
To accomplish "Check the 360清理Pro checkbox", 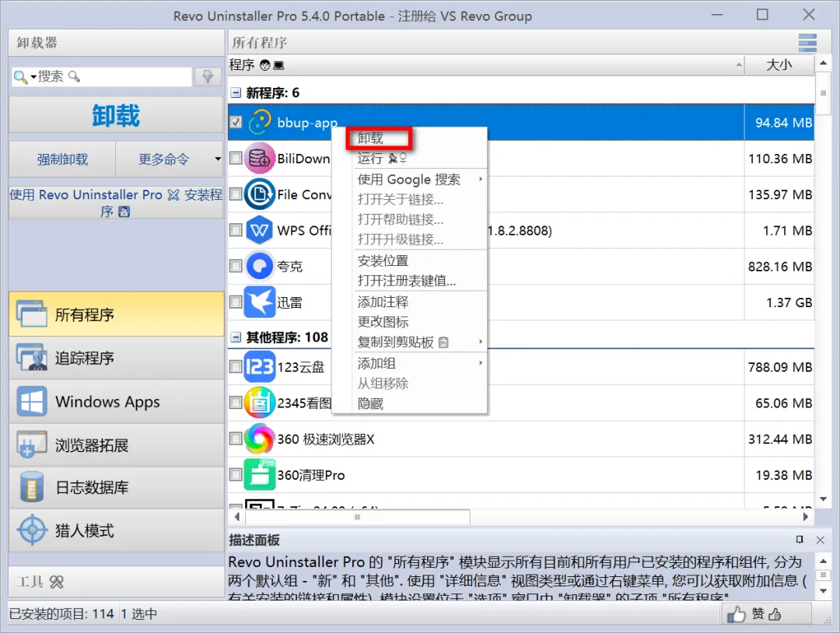I will pos(236,474).
